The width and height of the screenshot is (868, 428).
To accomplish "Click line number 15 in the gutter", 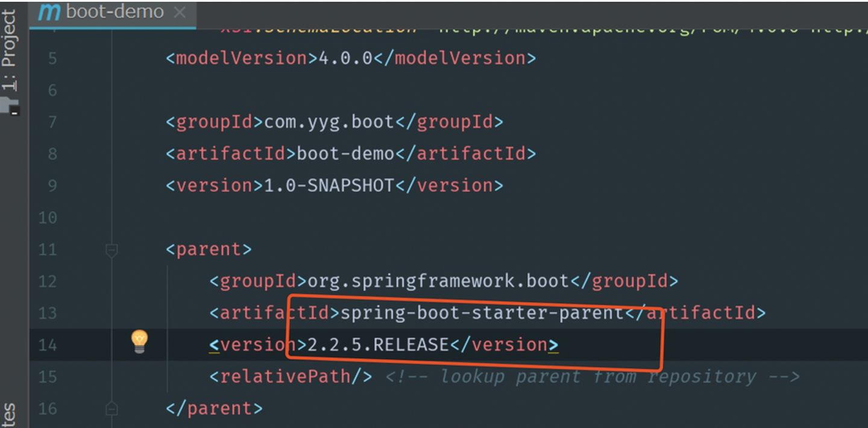I will click(48, 377).
